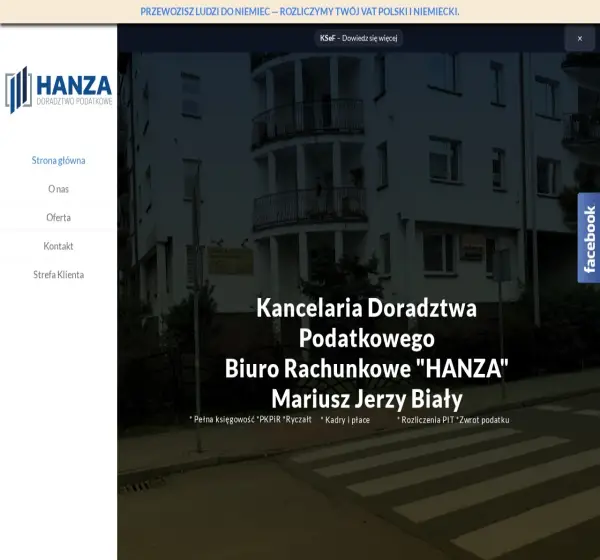The height and width of the screenshot is (560, 600).
Task: Click the Rozliczenia PIT text
Action: point(426,420)
